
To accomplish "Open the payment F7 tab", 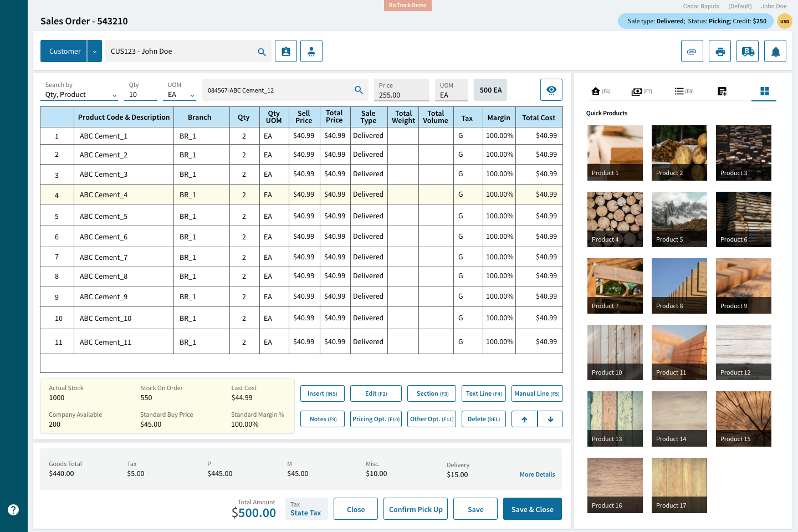I will tap(642, 91).
